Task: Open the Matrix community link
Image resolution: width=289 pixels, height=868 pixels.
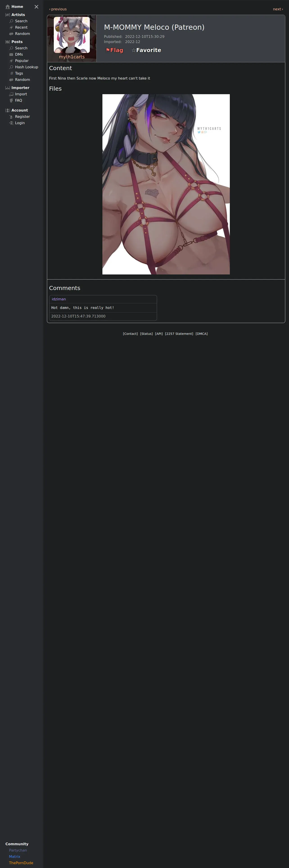Action: (14, 857)
